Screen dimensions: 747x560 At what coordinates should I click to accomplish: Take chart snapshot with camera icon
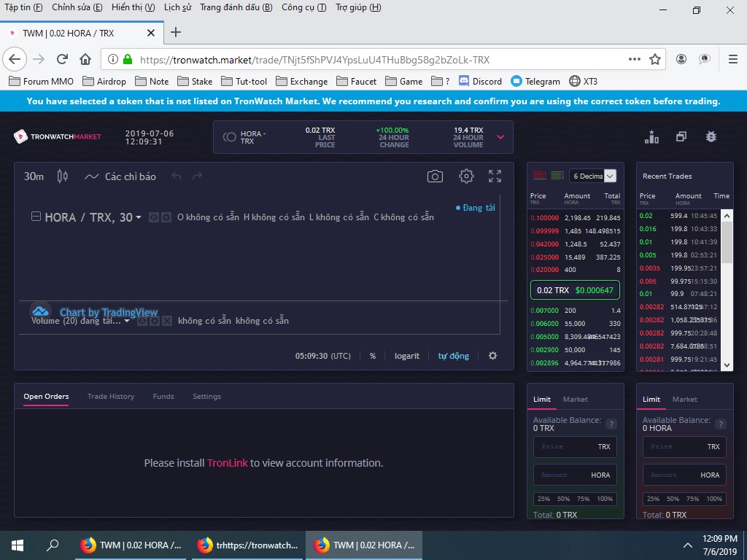click(435, 176)
